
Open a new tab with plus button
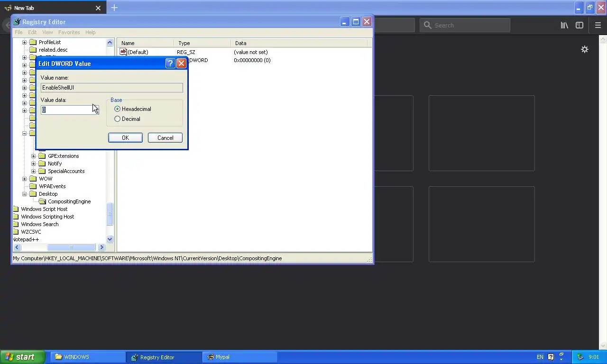tap(114, 8)
